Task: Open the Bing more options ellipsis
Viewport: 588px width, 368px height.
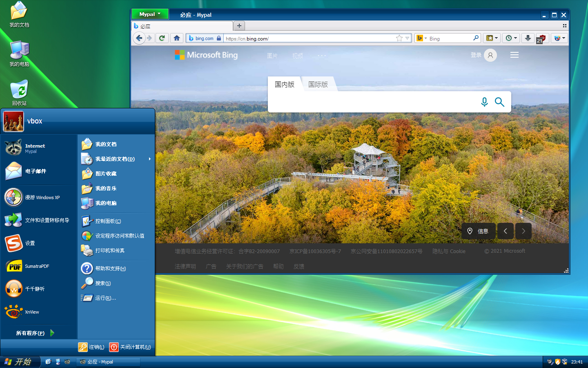Action: click(x=322, y=56)
